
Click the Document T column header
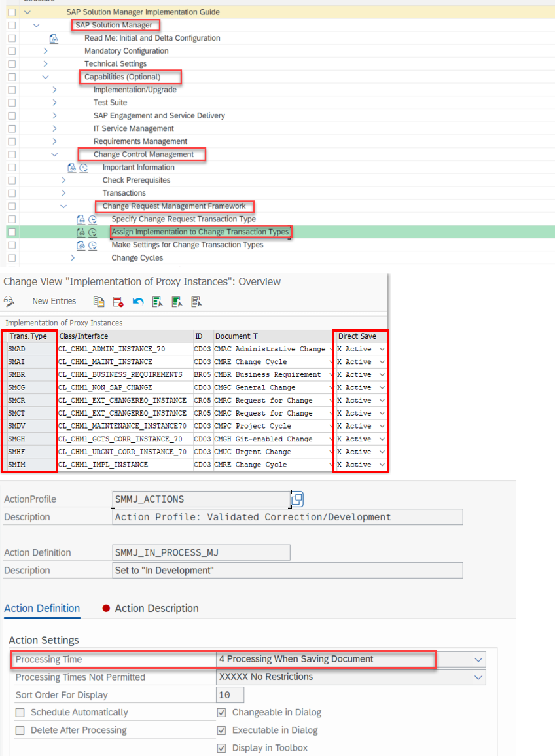coord(272,336)
